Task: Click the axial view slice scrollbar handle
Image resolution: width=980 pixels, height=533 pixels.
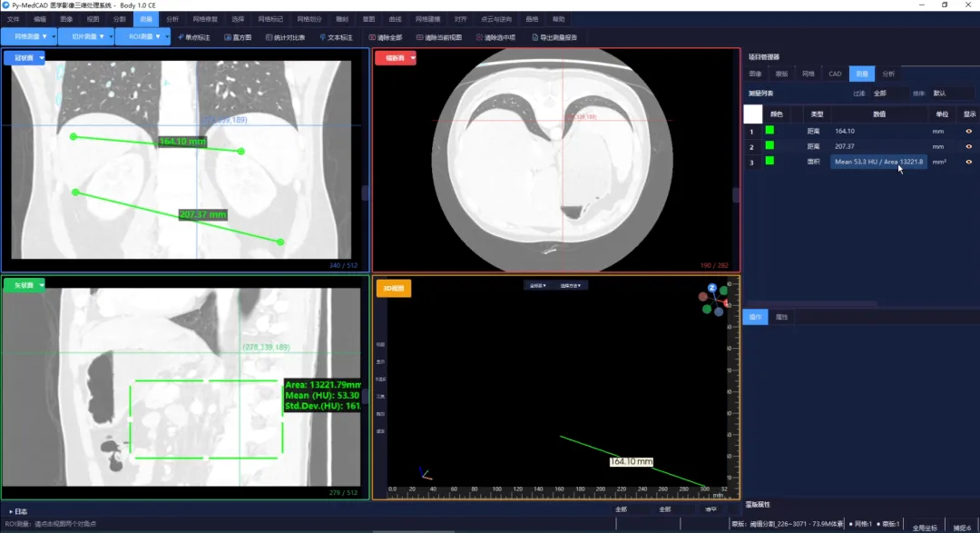Action: coord(736,195)
